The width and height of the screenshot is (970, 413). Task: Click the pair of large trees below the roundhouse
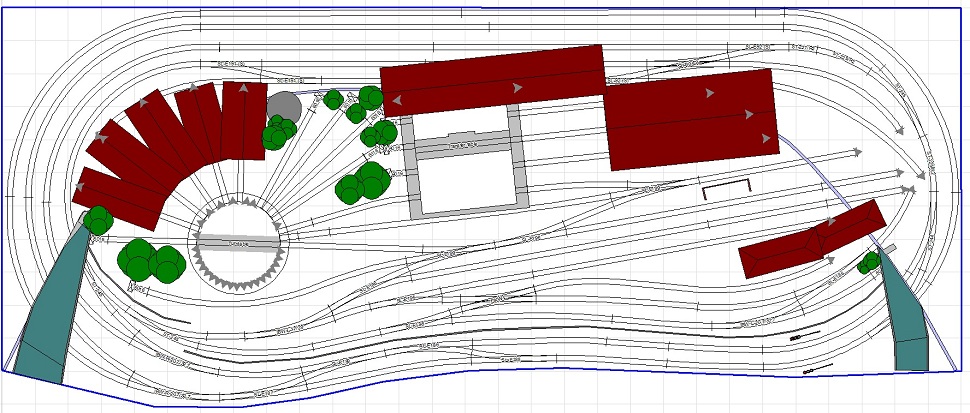pyautogui.click(x=150, y=261)
